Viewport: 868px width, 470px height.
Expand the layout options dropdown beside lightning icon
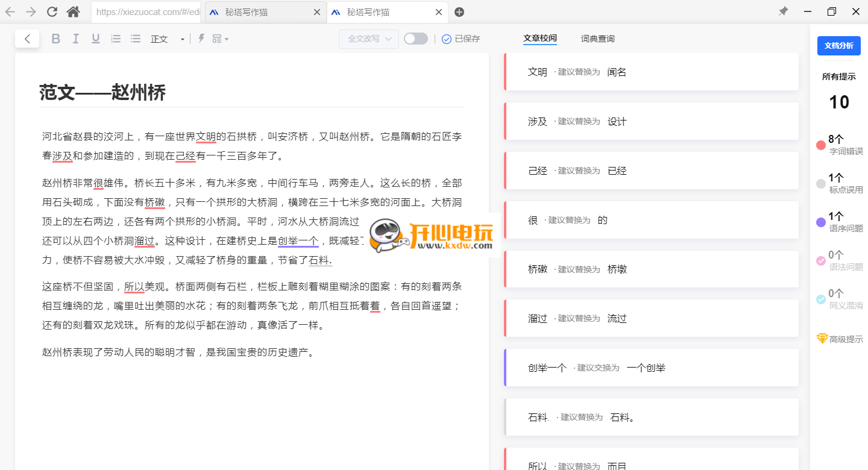(x=220, y=38)
